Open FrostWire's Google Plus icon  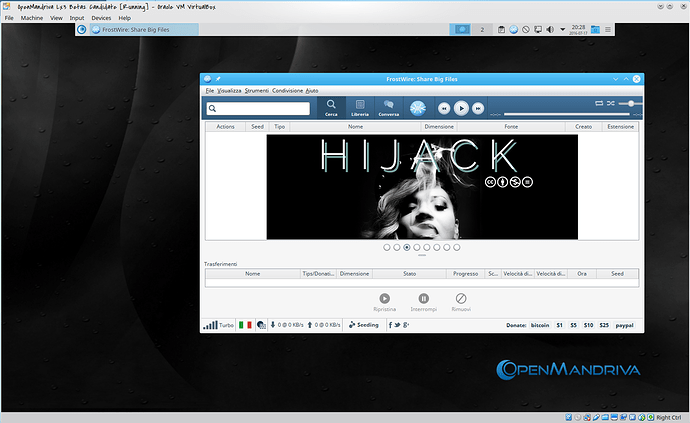406,325
